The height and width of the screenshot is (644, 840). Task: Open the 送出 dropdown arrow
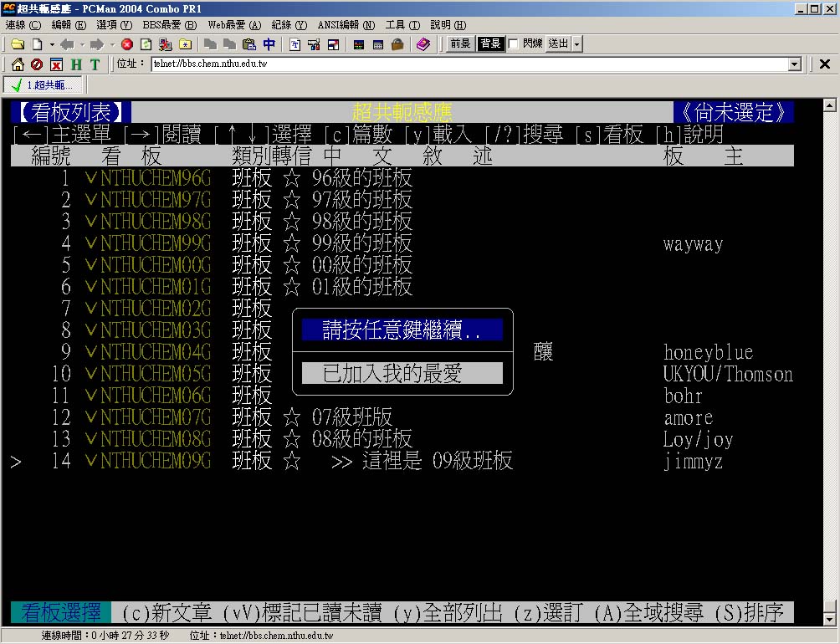[577, 44]
